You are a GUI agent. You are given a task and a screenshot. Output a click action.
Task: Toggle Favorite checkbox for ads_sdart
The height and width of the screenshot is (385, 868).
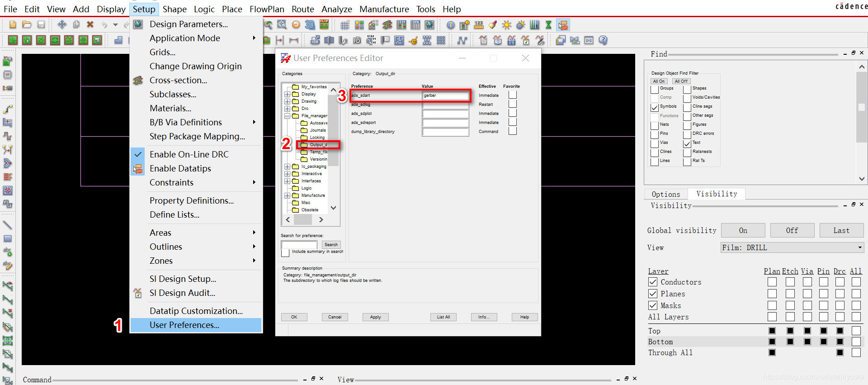point(512,95)
